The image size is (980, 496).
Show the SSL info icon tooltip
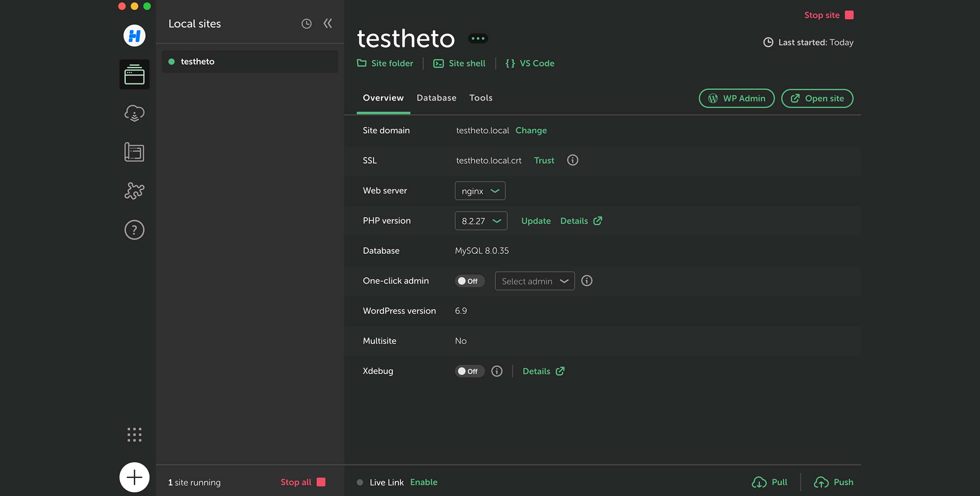point(572,160)
